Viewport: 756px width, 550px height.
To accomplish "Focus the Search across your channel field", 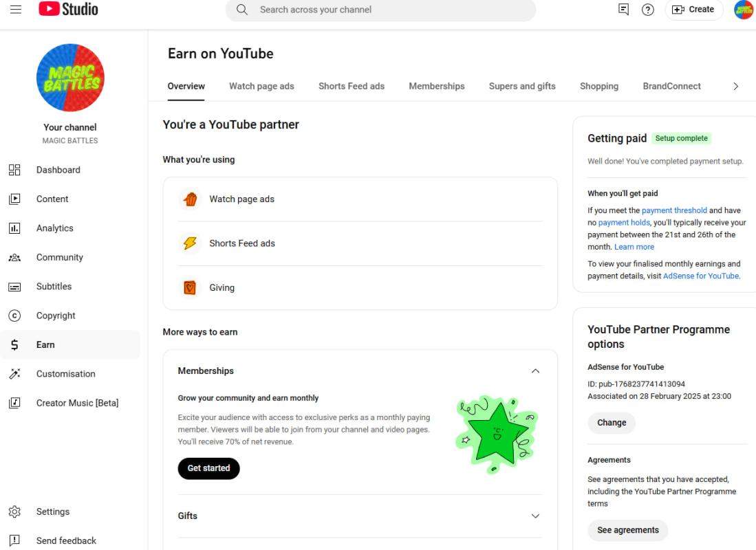I will pyautogui.click(x=381, y=10).
